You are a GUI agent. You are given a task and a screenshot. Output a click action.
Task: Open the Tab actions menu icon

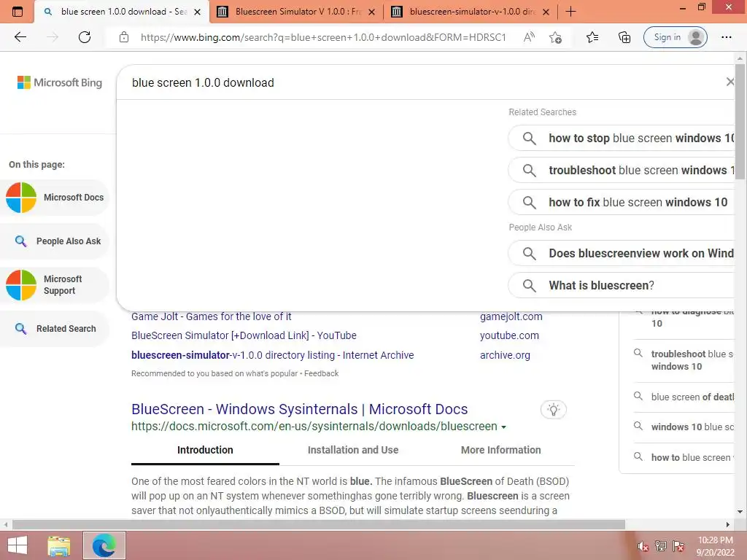coord(18,12)
